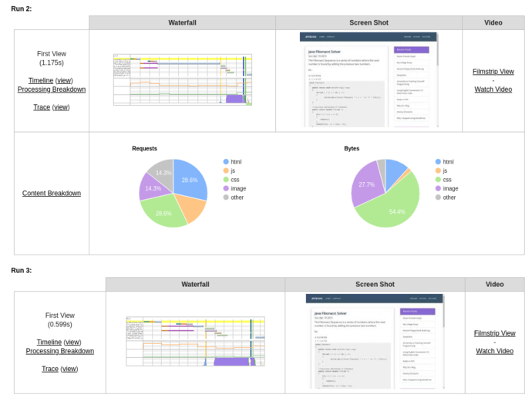Screen dimensions: 532x405
Task: Open Run 2 Filmstrip View
Action: pyautogui.click(x=493, y=71)
